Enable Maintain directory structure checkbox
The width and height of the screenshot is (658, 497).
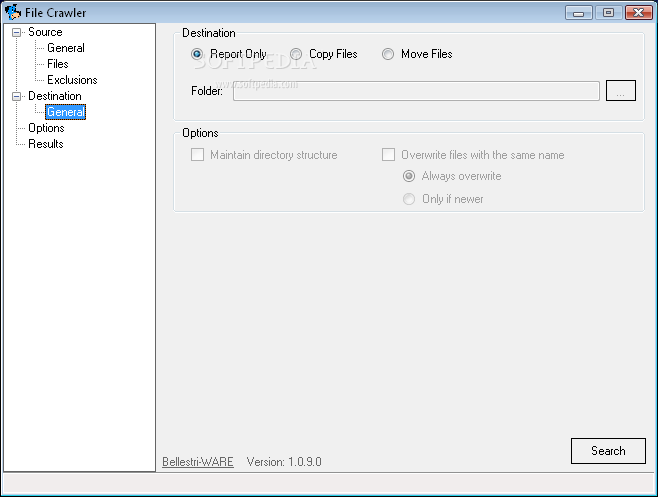click(x=197, y=155)
